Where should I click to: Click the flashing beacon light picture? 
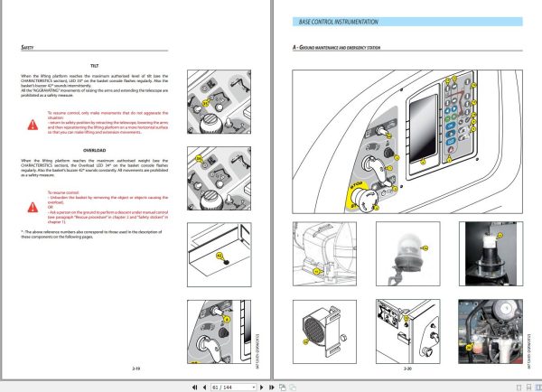click(408, 254)
